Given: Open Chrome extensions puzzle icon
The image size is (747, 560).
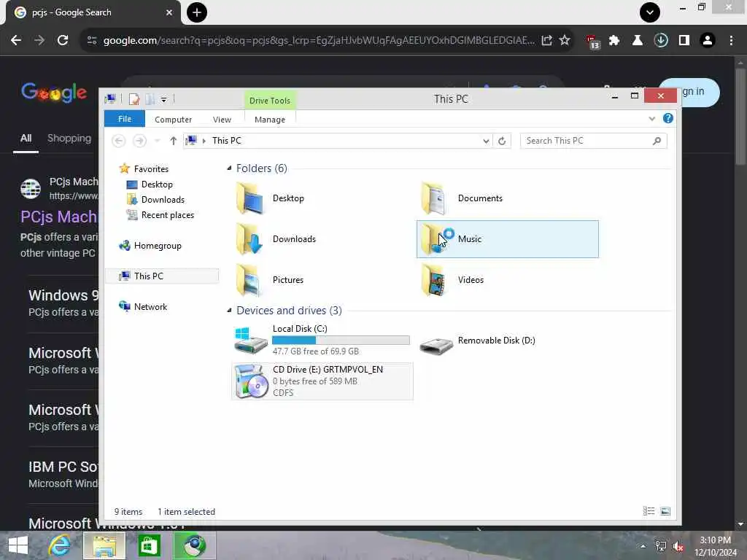Looking at the screenshot, I should tap(614, 41).
